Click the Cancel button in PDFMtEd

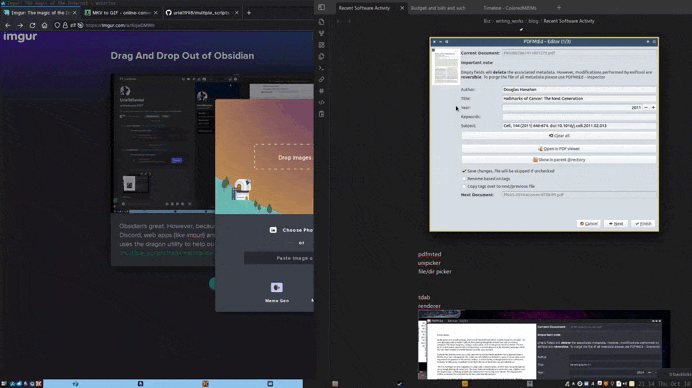pyautogui.click(x=588, y=224)
